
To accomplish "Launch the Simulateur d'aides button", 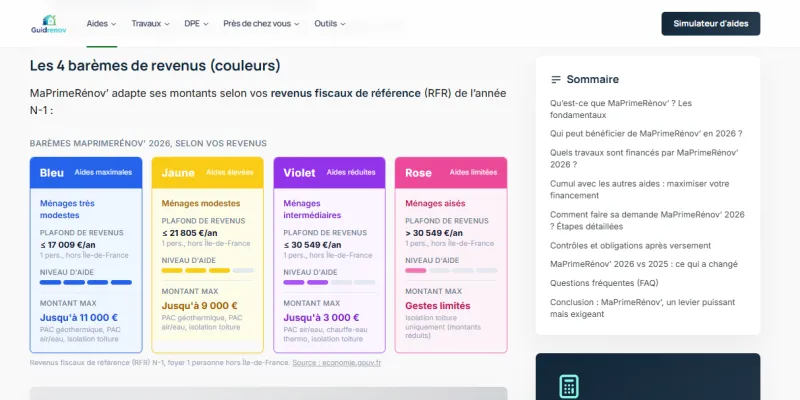I will pyautogui.click(x=711, y=23).
